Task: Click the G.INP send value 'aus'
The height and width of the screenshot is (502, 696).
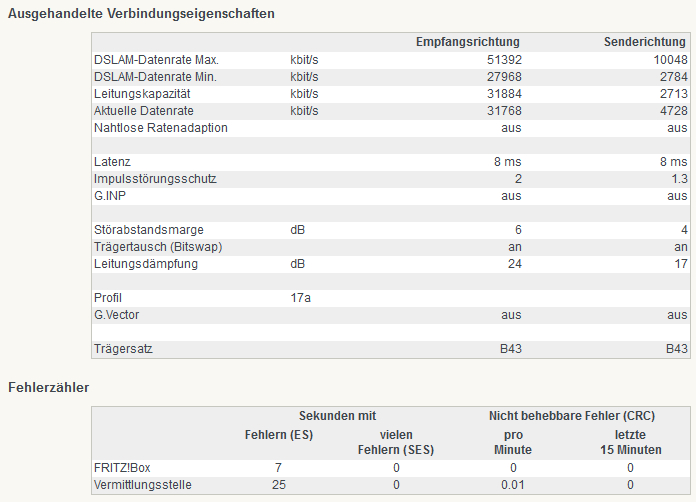Action: (677, 196)
